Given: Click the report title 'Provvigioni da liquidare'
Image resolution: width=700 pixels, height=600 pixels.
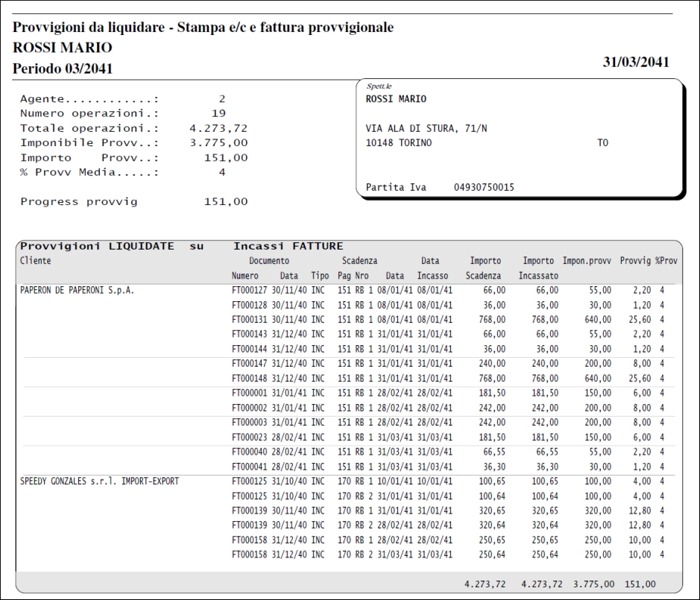Looking at the screenshot, I should 89,28.
